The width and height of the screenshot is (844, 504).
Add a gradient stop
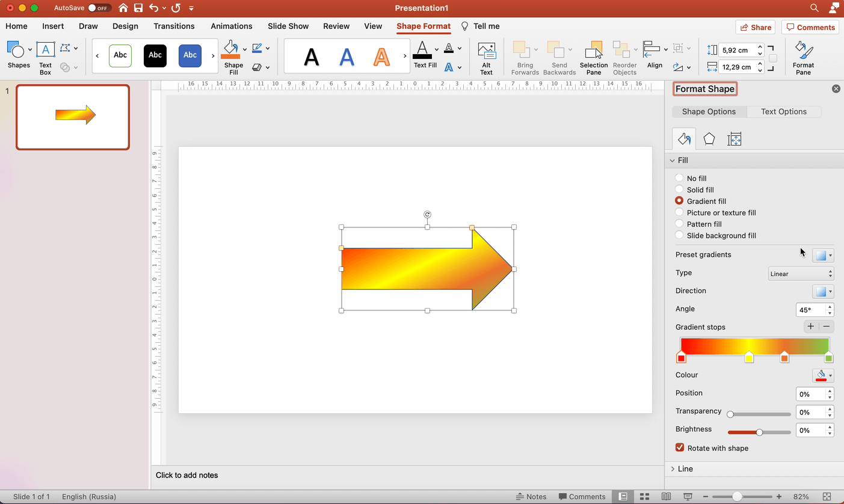point(810,327)
